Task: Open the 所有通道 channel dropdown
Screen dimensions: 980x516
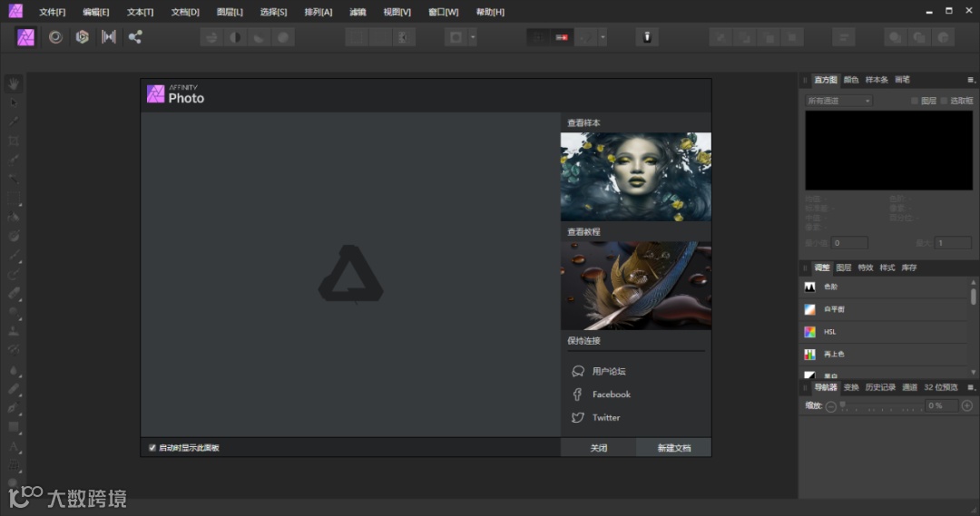Action: click(x=838, y=101)
